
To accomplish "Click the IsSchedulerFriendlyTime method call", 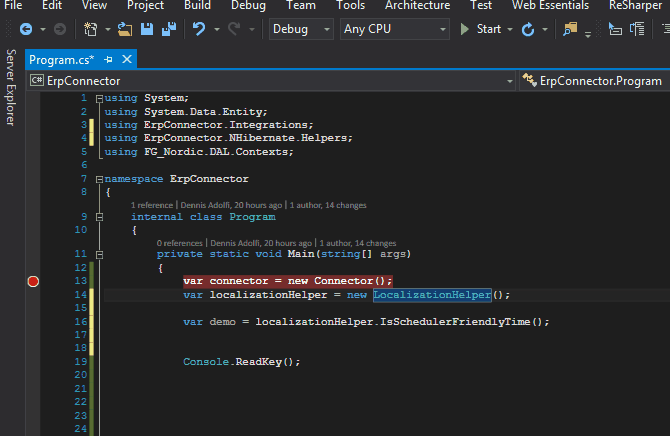I will [x=455, y=322].
